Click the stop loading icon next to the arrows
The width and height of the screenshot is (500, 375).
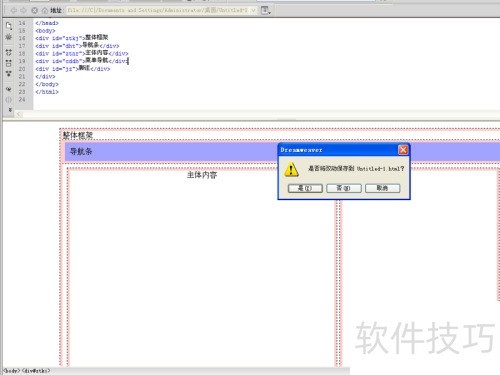click(x=34, y=10)
